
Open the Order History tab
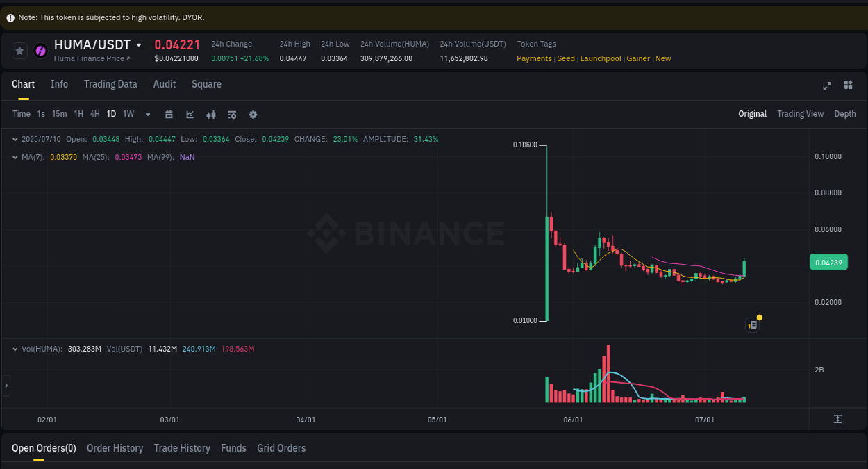(115, 448)
